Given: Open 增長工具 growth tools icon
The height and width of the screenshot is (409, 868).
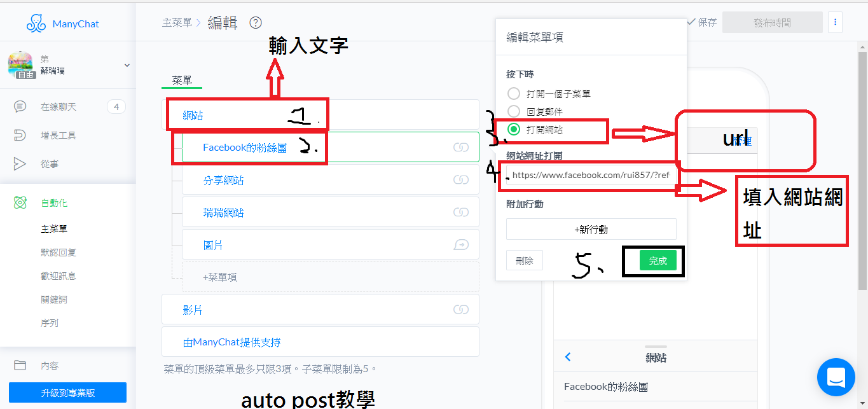Looking at the screenshot, I should (20, 135).
